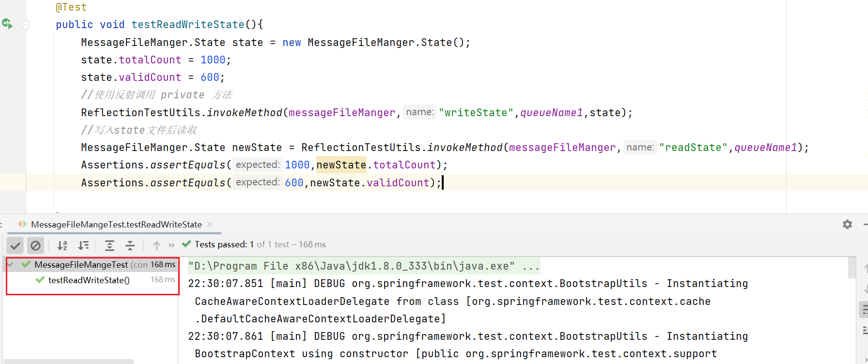Sort test results alphabetically
The height and width of the screenshot is (364, 868).
click(x=62, y=245)
